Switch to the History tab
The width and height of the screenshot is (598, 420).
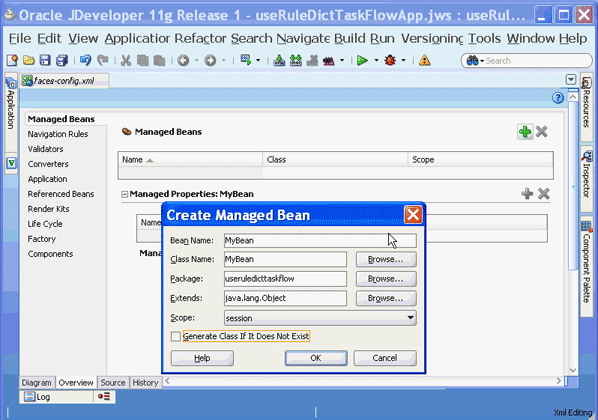pos(145,383)
